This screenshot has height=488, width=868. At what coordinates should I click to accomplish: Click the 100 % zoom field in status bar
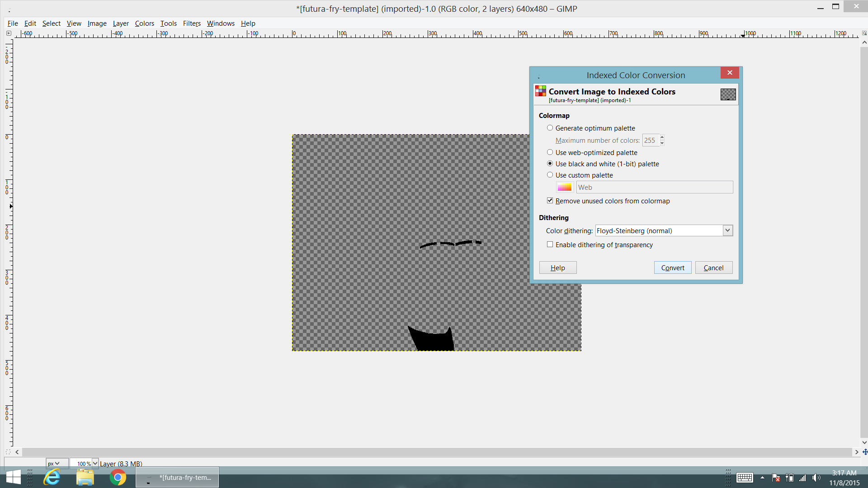pos(81,463)
